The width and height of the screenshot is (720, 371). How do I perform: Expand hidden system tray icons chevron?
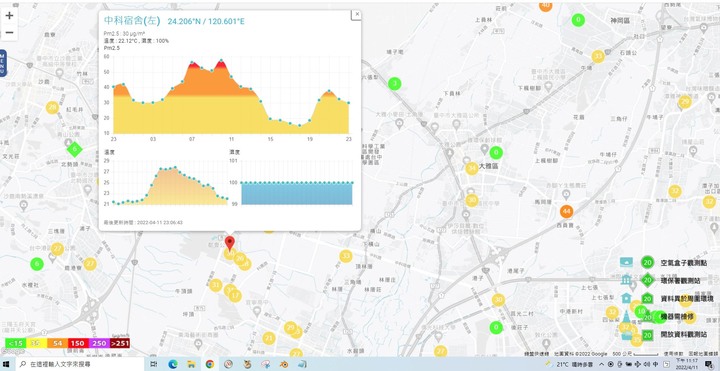click(x=602, y=364)
